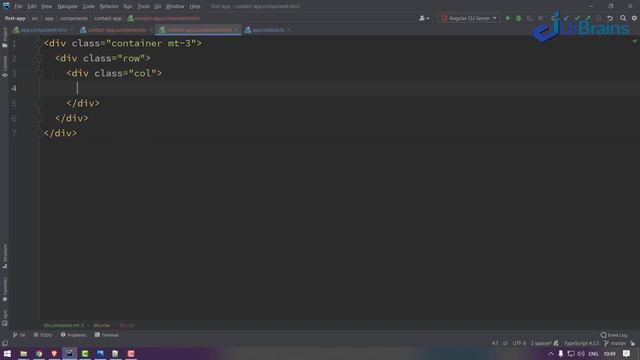Open the Code menu
640x360 pixels.
[89, 7]
